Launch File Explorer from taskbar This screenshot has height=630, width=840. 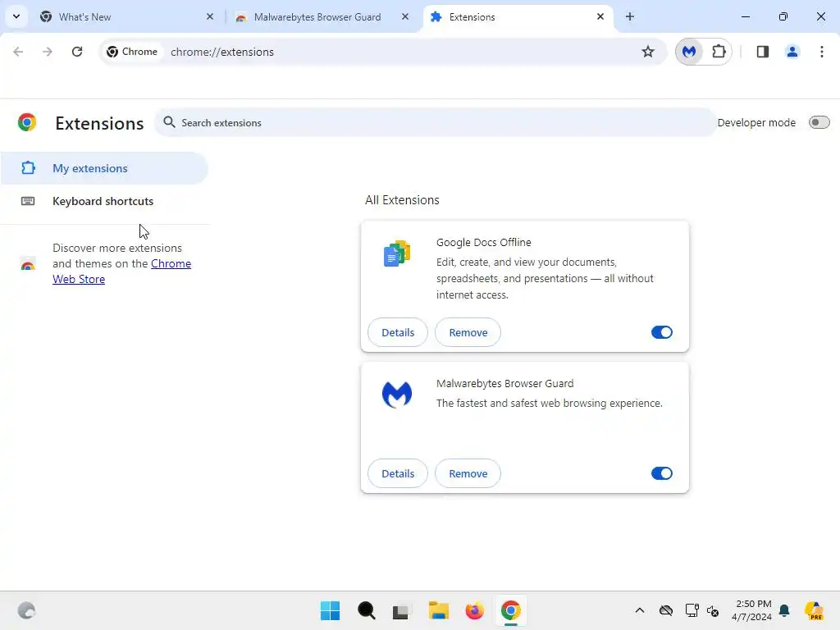click(438, 610)
